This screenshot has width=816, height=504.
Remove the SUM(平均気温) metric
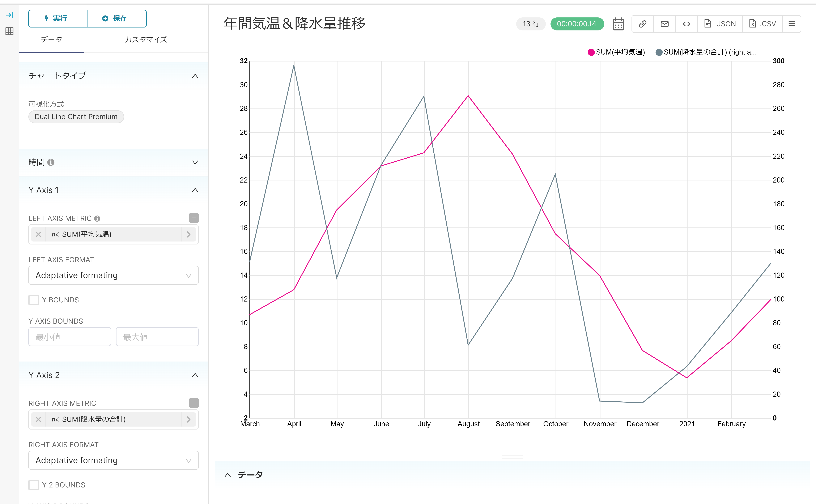coord(38,234)
